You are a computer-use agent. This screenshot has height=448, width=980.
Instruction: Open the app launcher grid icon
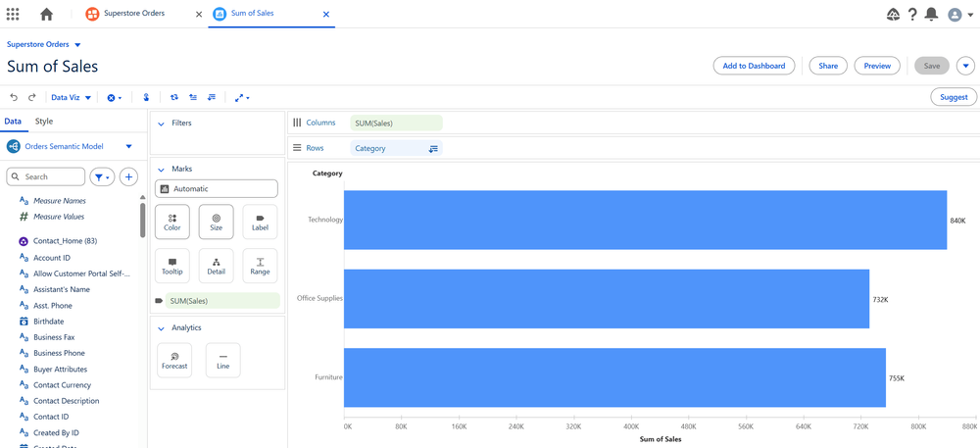click(13, 14)
